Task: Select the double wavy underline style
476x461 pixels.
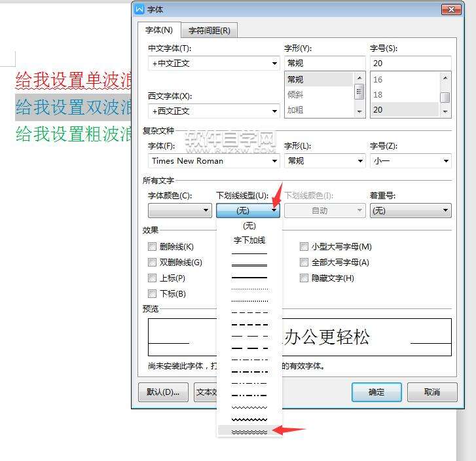Action: [x=249, y=432]
